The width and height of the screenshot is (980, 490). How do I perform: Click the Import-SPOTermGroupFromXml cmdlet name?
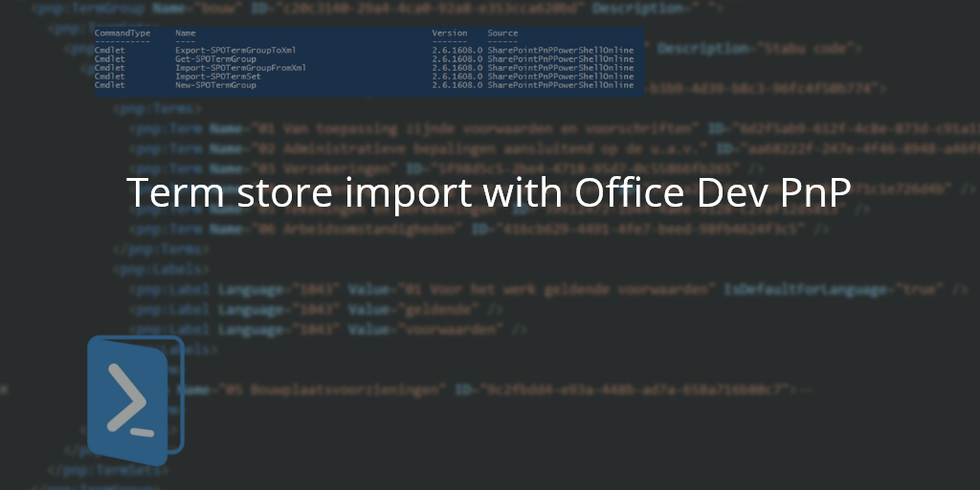click(x=240, y=68)
